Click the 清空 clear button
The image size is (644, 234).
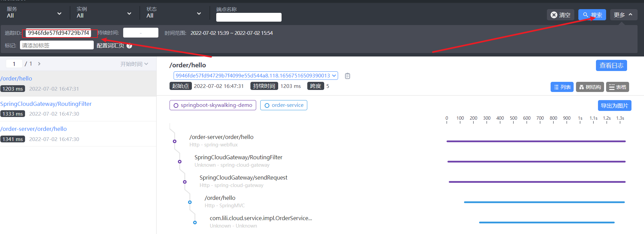point(560,15)
